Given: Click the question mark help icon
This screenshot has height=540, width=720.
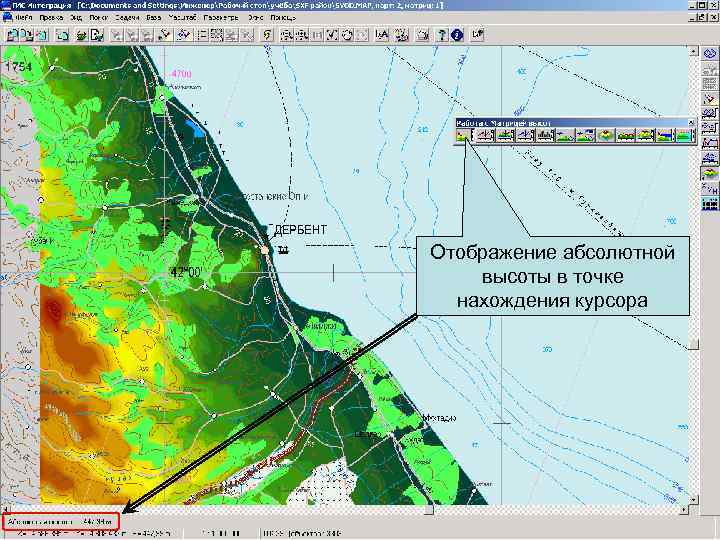Looking at the screenshot, I should [x=440, y=35].
